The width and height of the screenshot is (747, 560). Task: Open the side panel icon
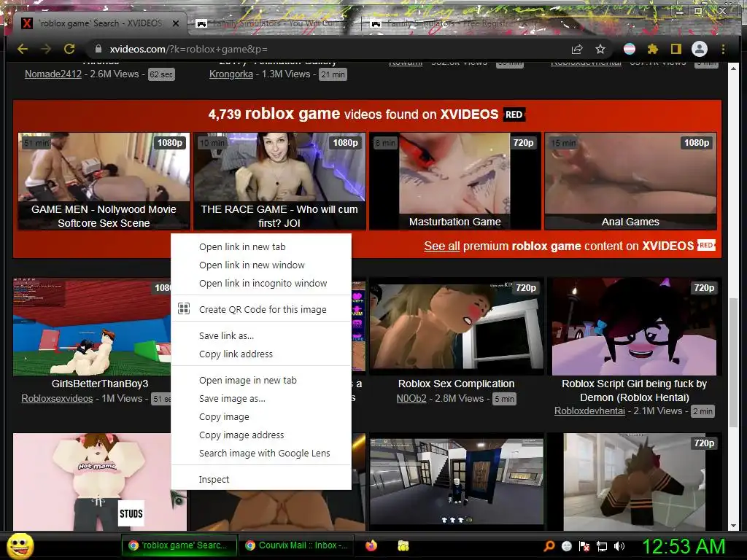[x=676, y=49]
